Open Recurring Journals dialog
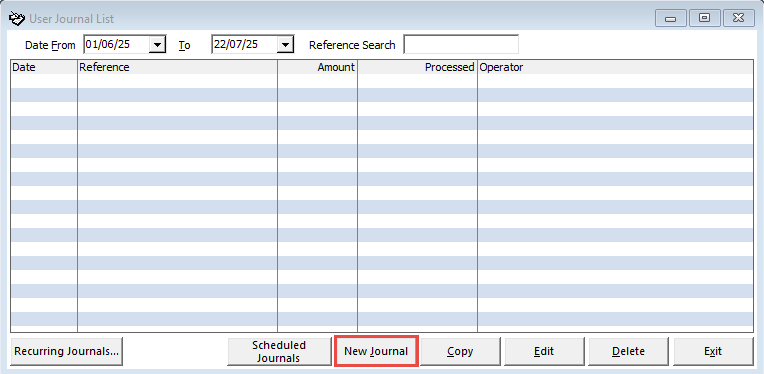 coord(66,351)
